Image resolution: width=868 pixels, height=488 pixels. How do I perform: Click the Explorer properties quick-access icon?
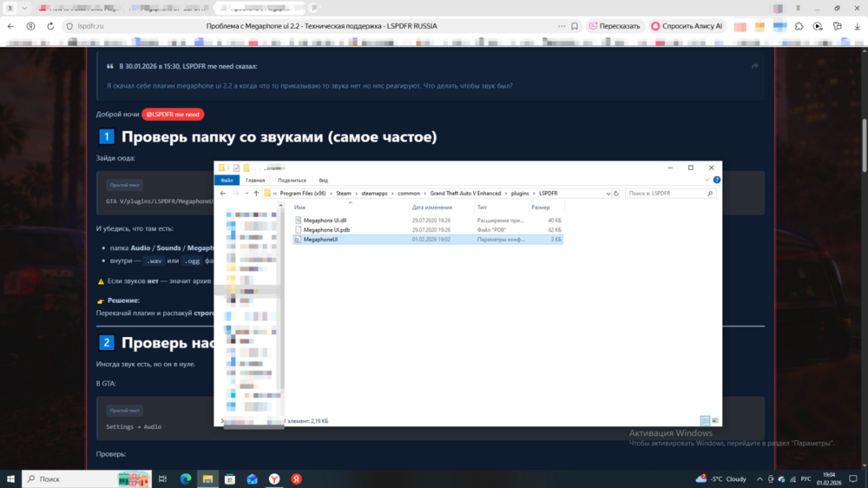pos(236,168)
